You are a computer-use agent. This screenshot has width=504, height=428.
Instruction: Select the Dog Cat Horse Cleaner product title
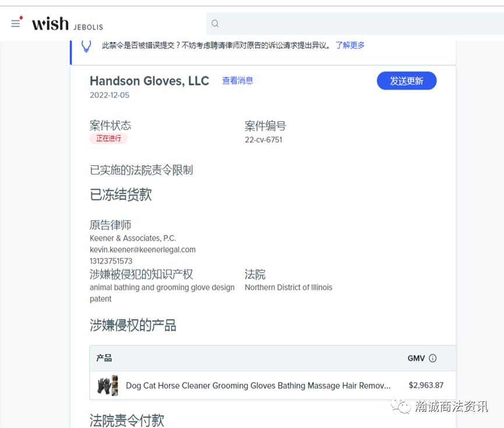[x=258, y=385]
